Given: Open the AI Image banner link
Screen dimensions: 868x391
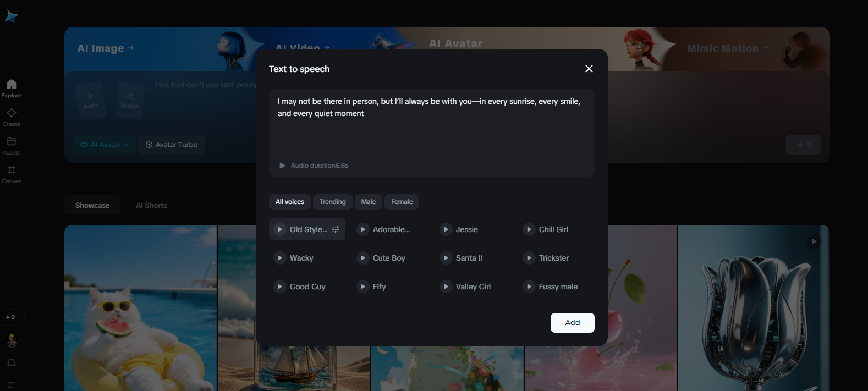Looking at the screenshot, I should 106,48.
